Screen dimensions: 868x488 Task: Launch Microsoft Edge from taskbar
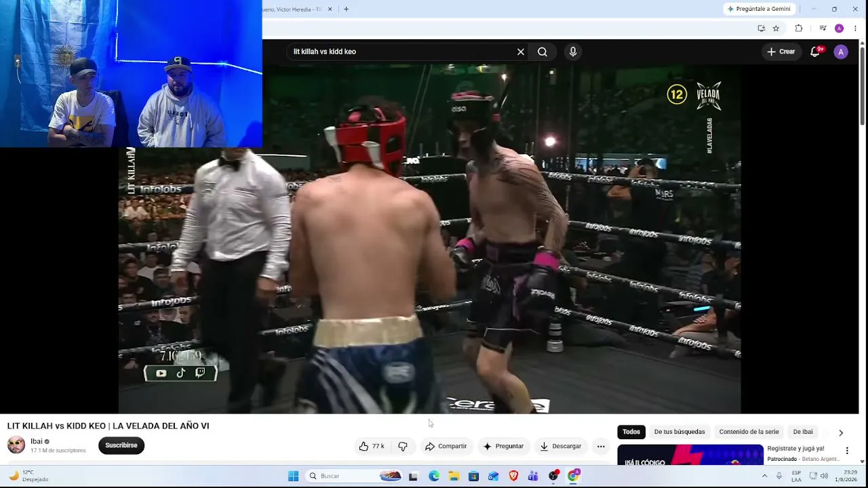[x=434, y=476]
